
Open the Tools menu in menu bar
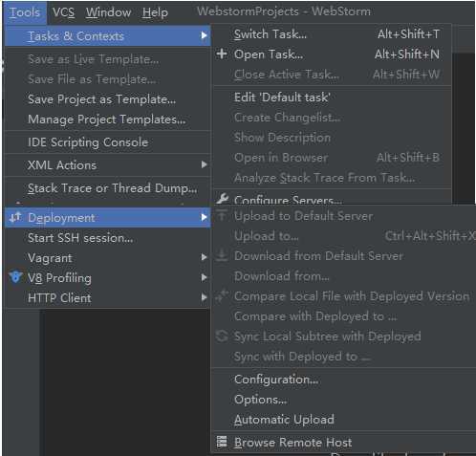[25, 12]
